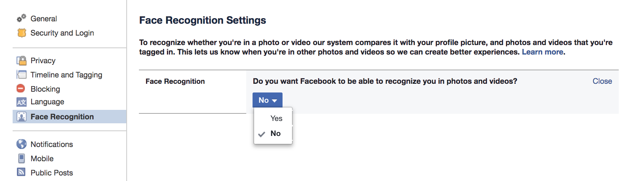
Task: Click the Security and Login shield icon
Action: (x=22, y=33)
